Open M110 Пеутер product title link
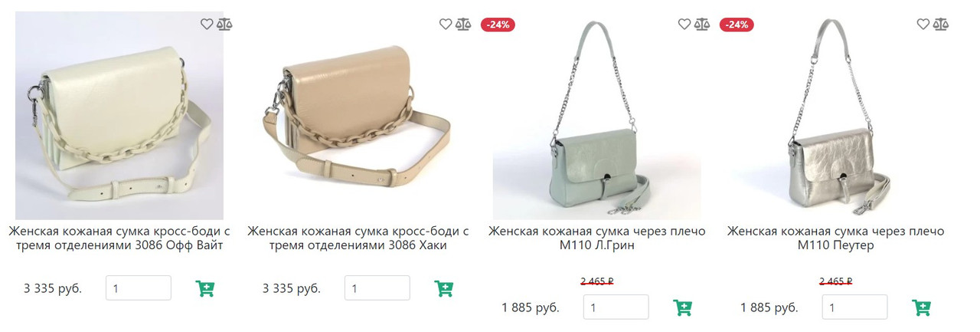The height and width of the screenshot is (332, 980). pyautogui.click(x=836, y=238)
